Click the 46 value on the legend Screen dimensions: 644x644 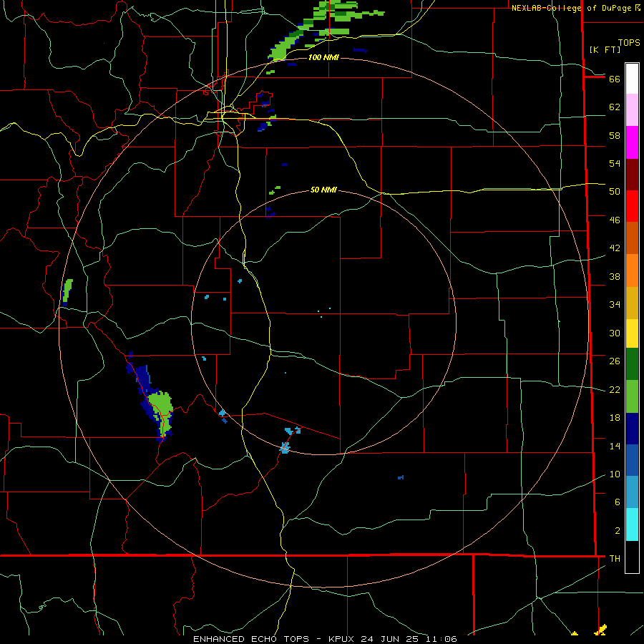(x=615, y=220)
